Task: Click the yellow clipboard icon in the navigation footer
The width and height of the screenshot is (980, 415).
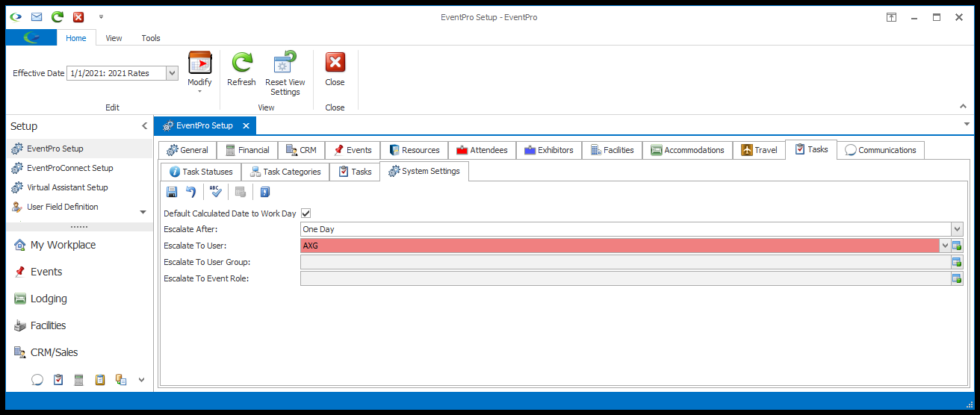Action: point(100,380)
